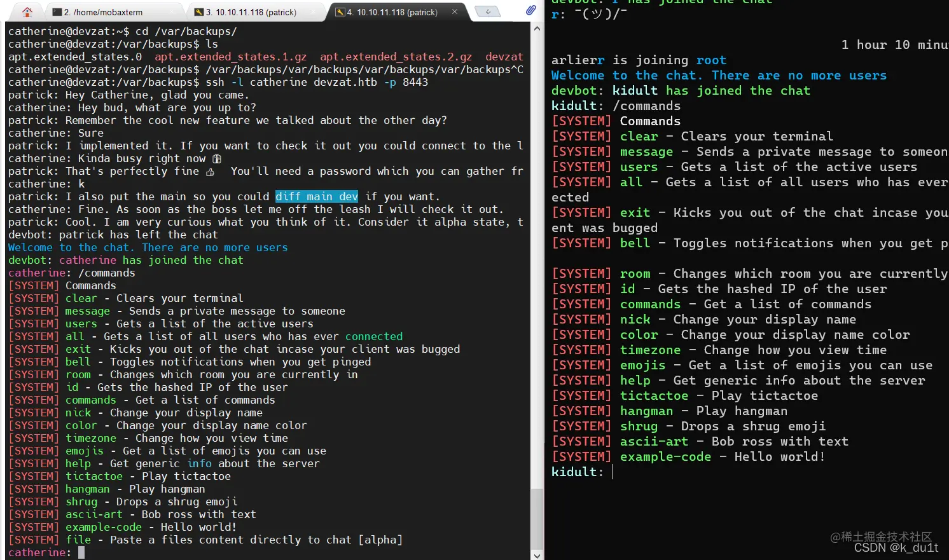
Task: Click 'help' in left command list
Action: pyautogui.click(x=78, y=463)
